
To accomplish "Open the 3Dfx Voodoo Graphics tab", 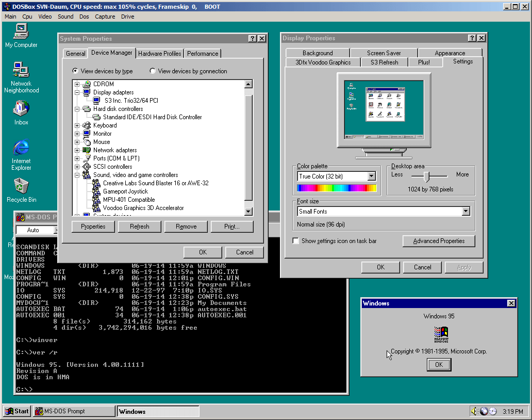I will 323,62.
